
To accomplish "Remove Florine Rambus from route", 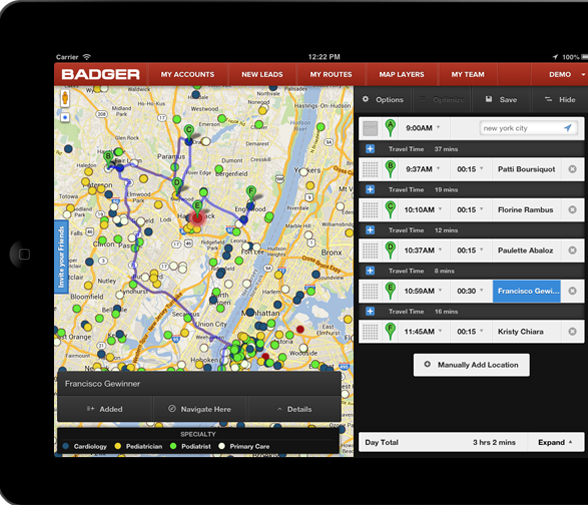I will pyautogui.click(x=572, y=210).
